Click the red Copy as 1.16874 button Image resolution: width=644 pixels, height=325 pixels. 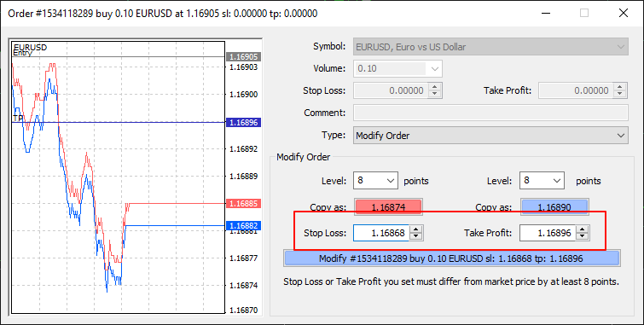pyautogui.click(x=388, y=207)
